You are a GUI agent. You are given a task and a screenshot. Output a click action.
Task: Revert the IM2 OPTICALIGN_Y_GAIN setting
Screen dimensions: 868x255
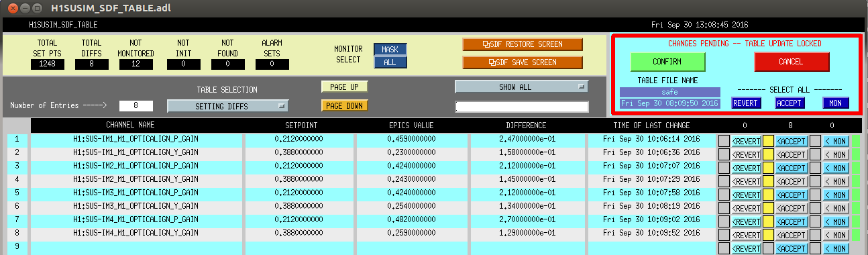(x=746, y=181)
